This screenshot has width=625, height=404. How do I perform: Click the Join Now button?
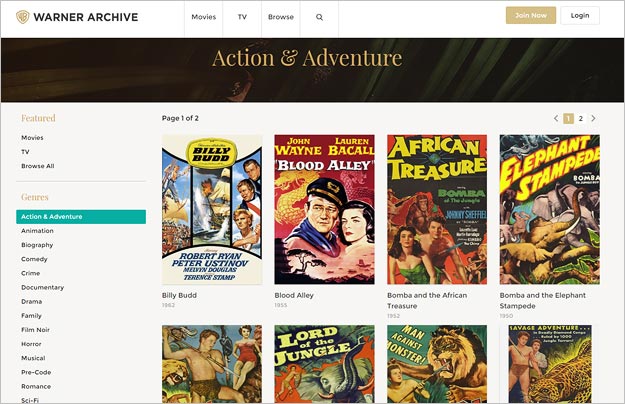[531, 16]
